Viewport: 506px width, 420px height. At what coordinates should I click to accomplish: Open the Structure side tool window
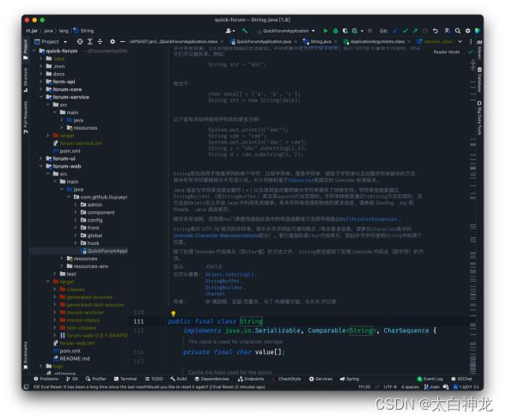tap(26, 80)
